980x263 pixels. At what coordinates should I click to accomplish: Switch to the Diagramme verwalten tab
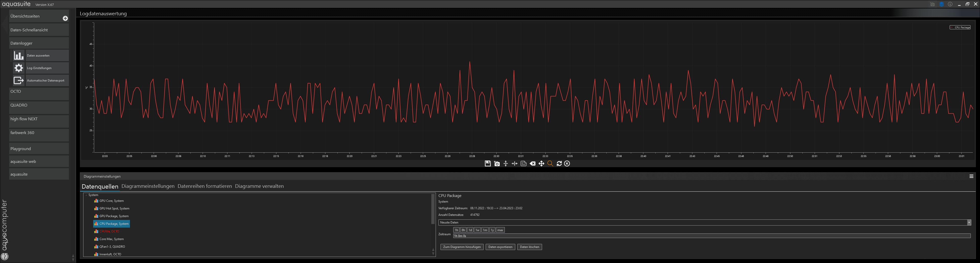pos(259,186)
